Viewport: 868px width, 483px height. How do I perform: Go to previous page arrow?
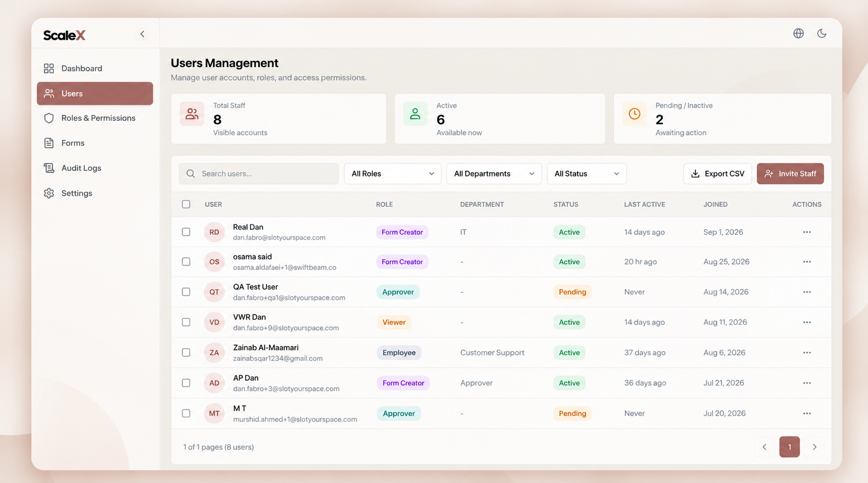click(x=764, y=447)
